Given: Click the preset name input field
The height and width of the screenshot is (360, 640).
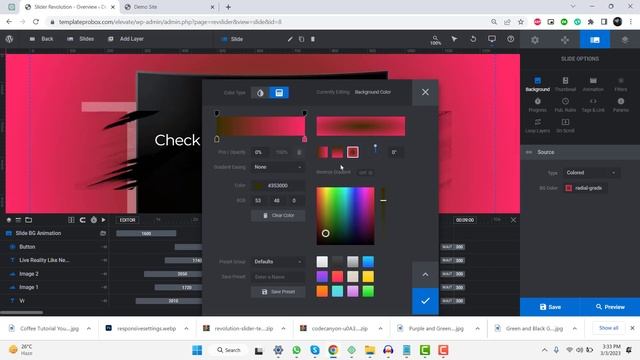Looking at the screenshot, I should (278, 277).
